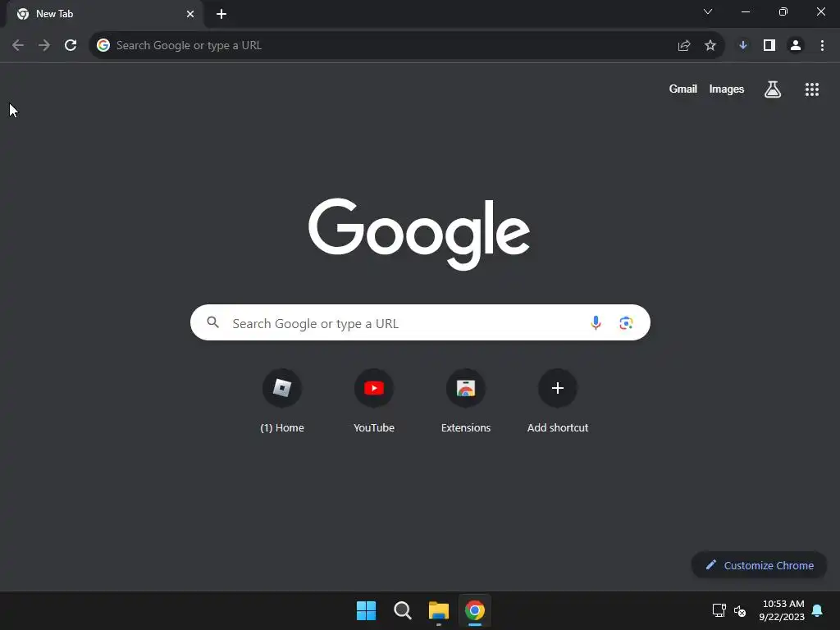Open Google apps grid
840x630 pixels.
(x=812, y=89)
